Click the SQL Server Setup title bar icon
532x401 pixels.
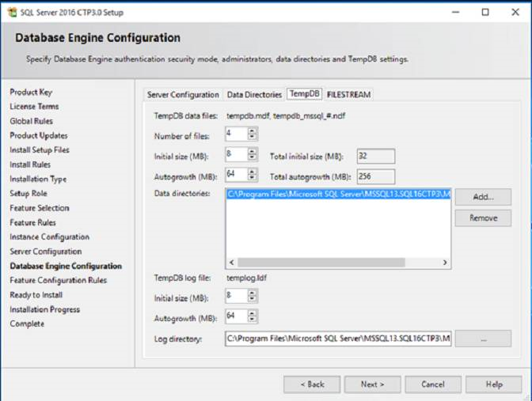coord(13,12)
